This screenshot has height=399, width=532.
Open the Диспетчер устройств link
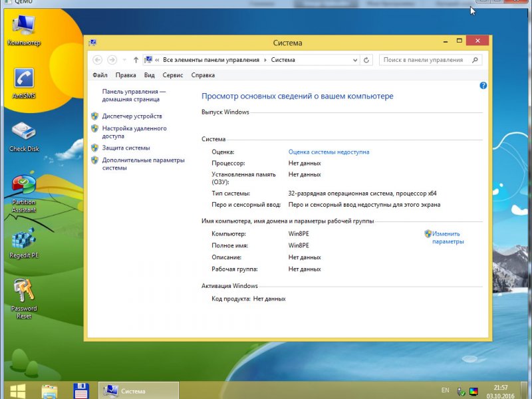coord(132,116)
